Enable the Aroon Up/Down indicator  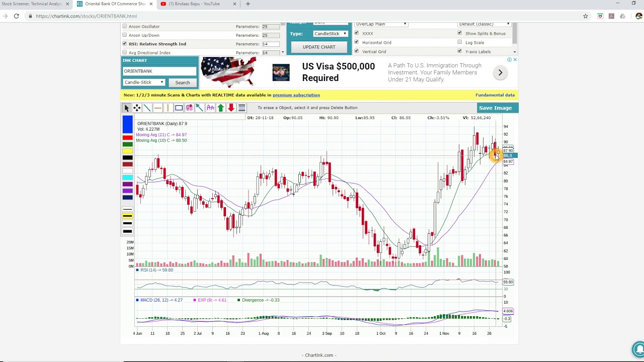125,35
